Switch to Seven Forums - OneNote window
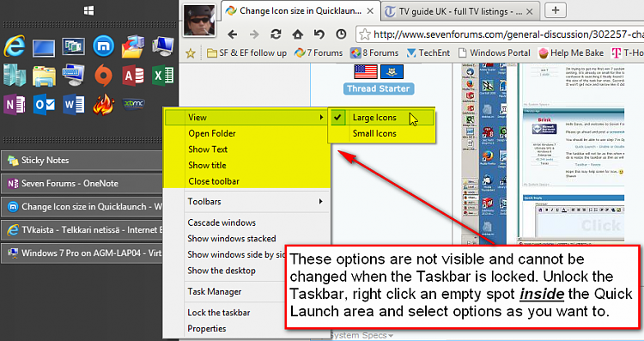Image resolution: width=644 pixels, height=341 pixels. tap(82, 184)
